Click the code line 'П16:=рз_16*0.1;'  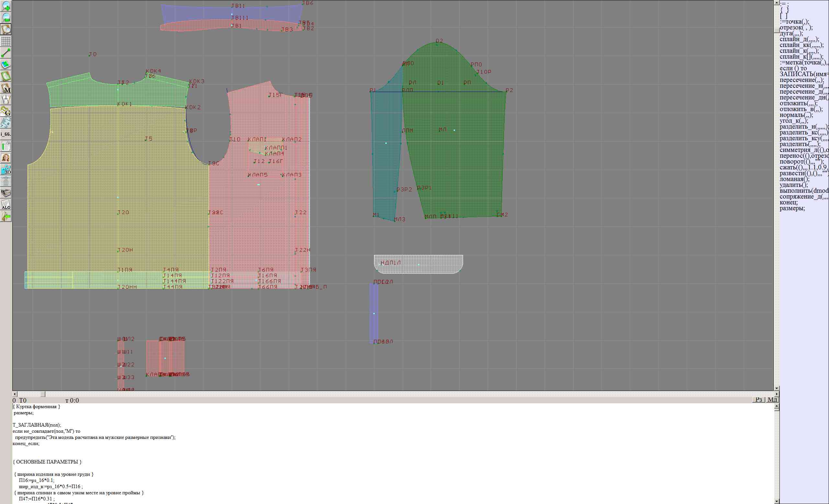[36, 480]
